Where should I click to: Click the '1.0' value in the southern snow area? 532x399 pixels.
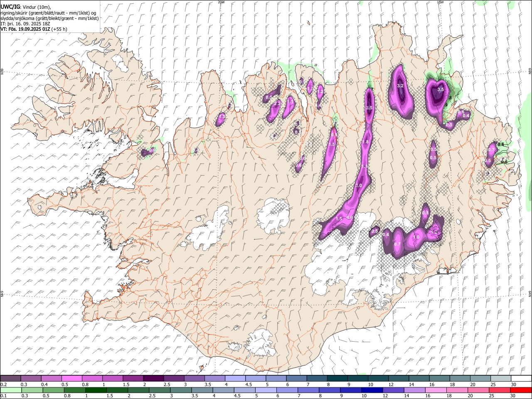[416, 237]
